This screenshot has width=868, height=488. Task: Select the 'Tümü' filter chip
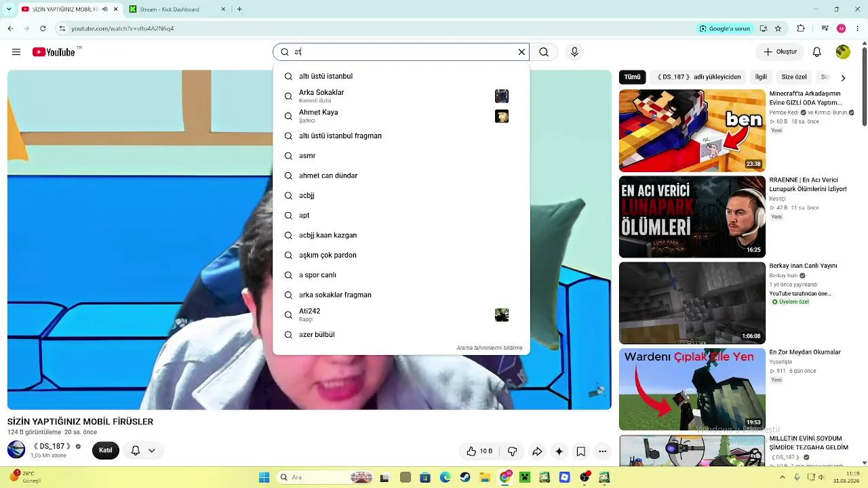click(x=632, y=77)
